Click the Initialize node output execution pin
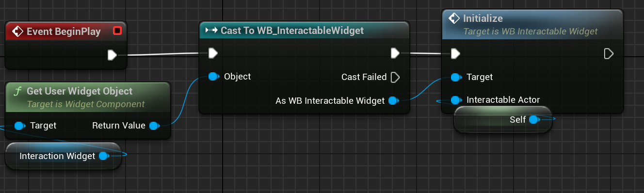Screen dimensions: 644x193 tap(609, 53)
